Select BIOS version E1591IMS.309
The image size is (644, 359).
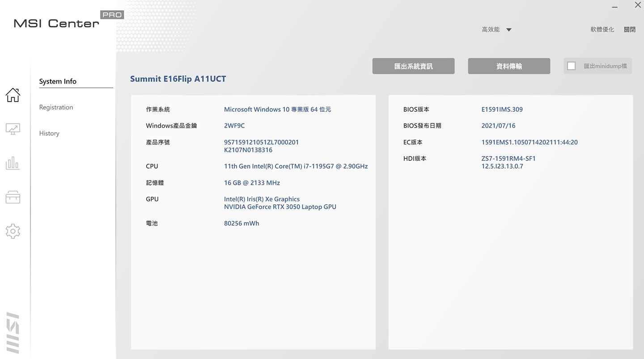502,109
